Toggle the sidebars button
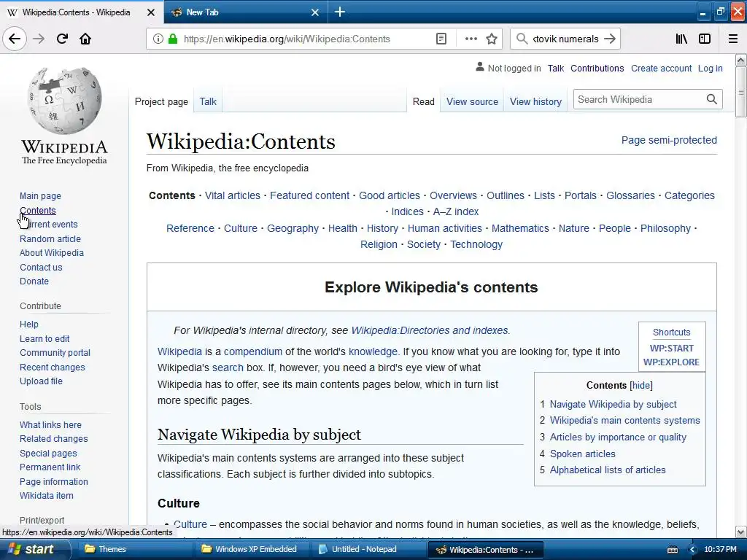The image size is (747, 560). [x=705, y=39]
